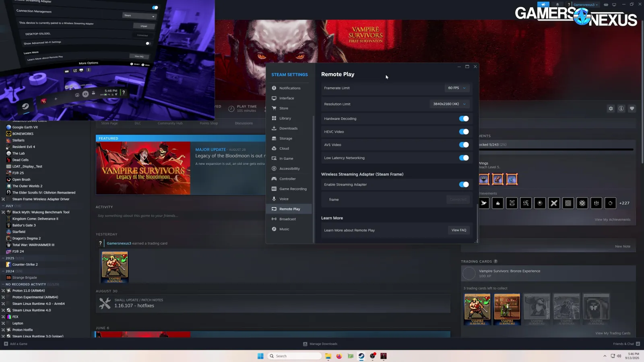Viewport: 644px width, 362px height.
Task: Toggle AV1 Video off
Action: [x=464, y=145]
